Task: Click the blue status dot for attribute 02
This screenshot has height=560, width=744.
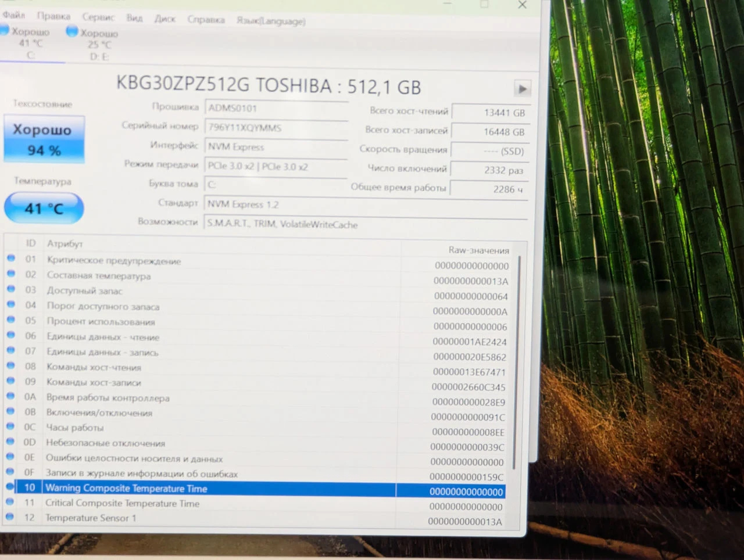Action: click(x=11, y=273)
